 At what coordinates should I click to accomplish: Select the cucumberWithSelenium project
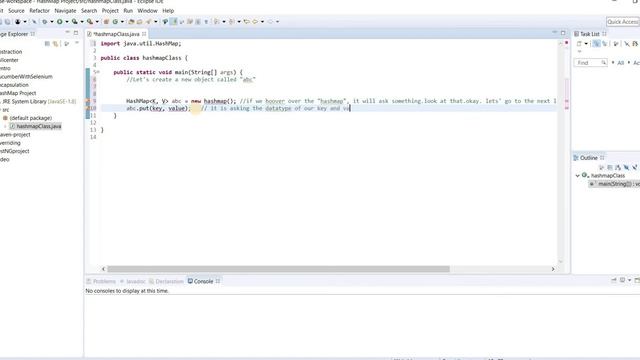[26, 76]
